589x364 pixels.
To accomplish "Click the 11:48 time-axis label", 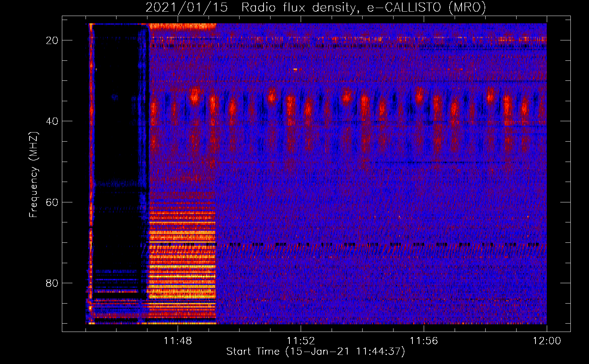I will tap(178, 341).
